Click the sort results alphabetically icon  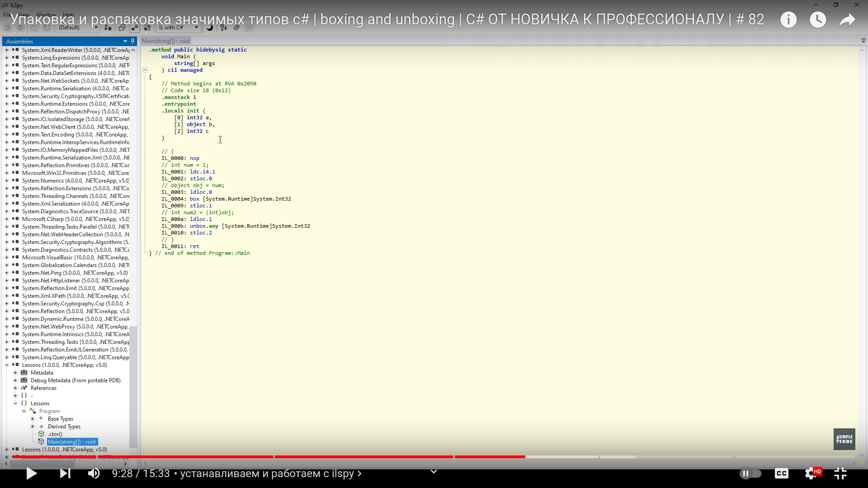[x=224, y=28]
